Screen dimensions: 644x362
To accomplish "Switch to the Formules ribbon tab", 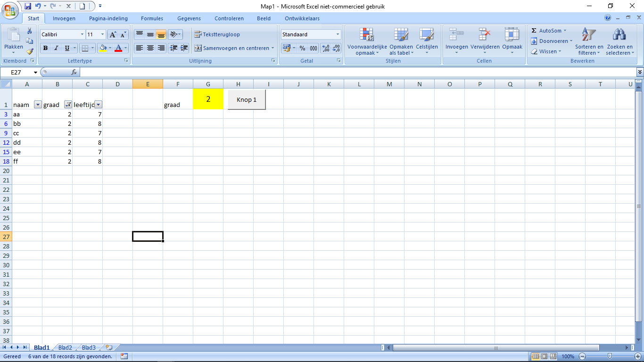I will pos(152,18).
